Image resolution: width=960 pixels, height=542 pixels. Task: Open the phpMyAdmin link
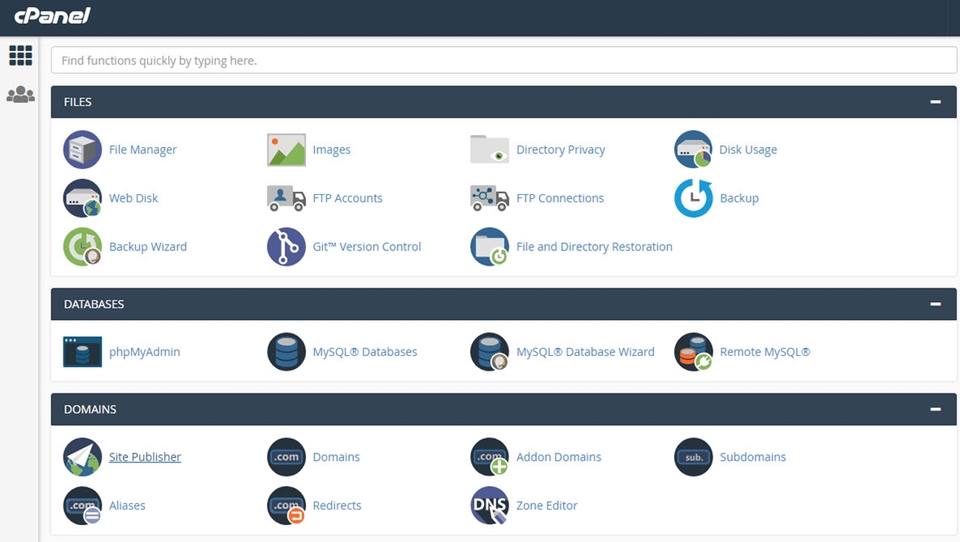click(x=144, y=352)
